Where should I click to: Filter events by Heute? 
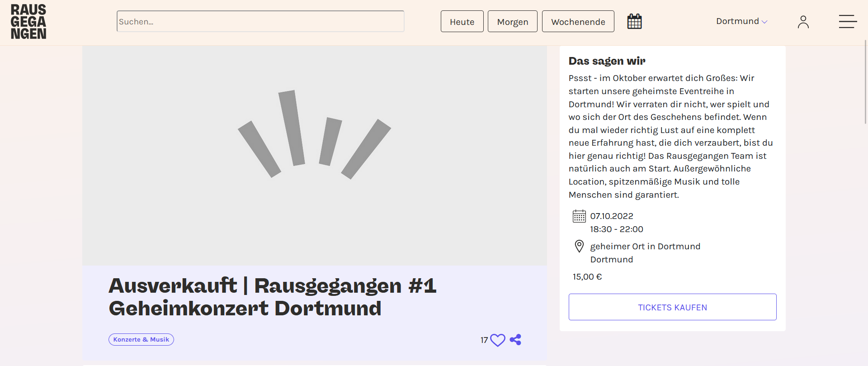[462, 21]
